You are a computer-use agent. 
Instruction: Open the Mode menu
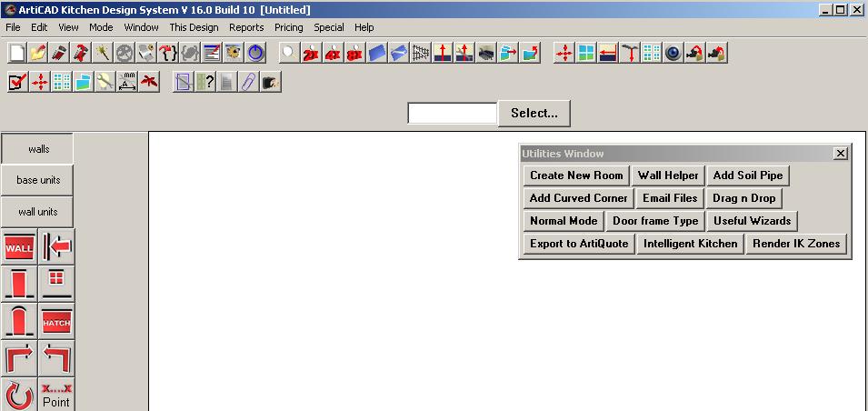click(x=101, y=27)
